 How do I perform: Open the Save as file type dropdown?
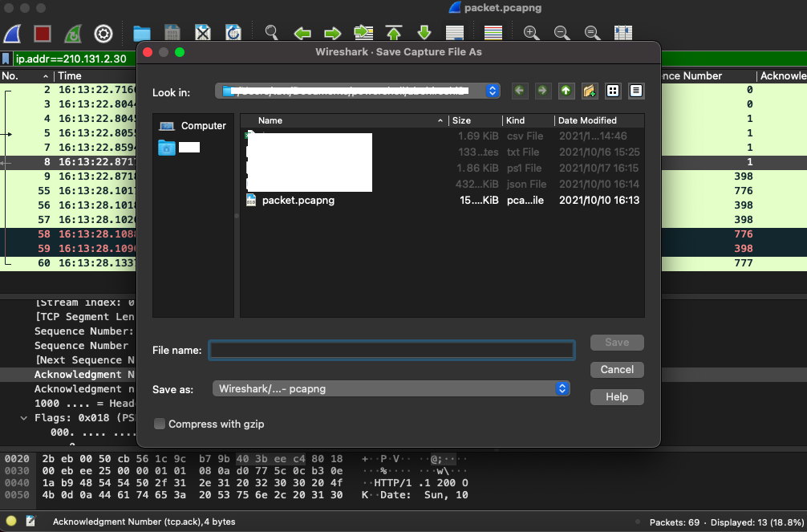(391, 389)
